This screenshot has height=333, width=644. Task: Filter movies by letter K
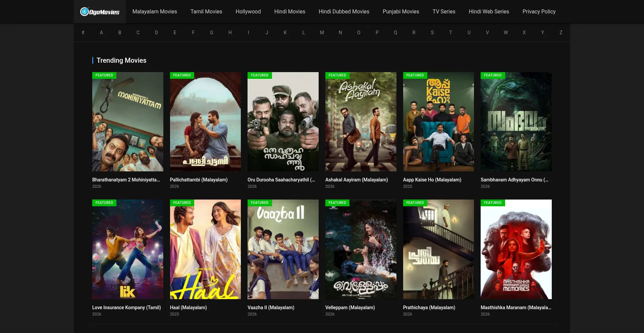[x=285, y=33]
